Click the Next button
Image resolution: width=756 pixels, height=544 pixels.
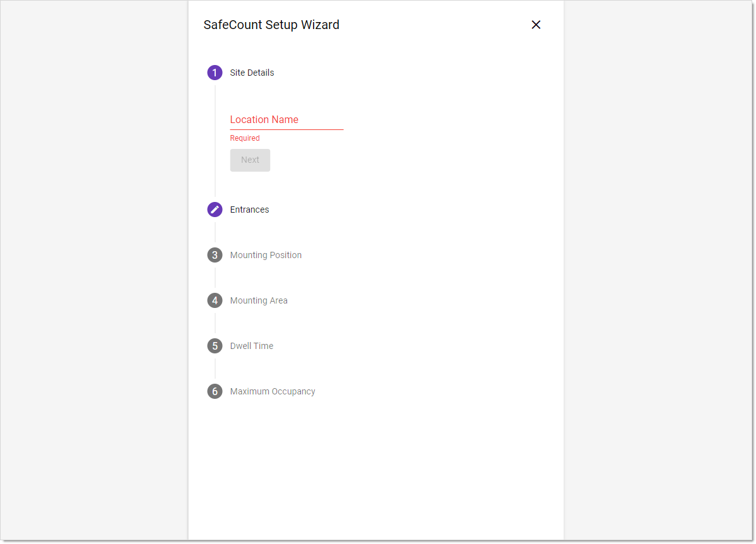250,160
